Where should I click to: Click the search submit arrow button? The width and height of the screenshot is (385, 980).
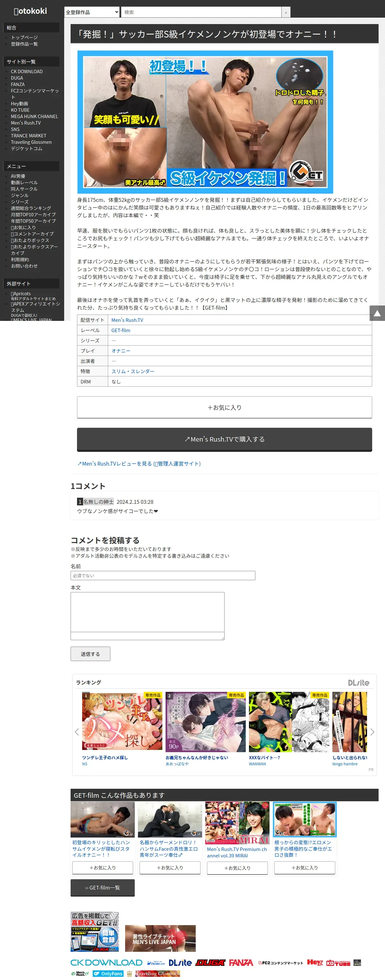[286, 12]
